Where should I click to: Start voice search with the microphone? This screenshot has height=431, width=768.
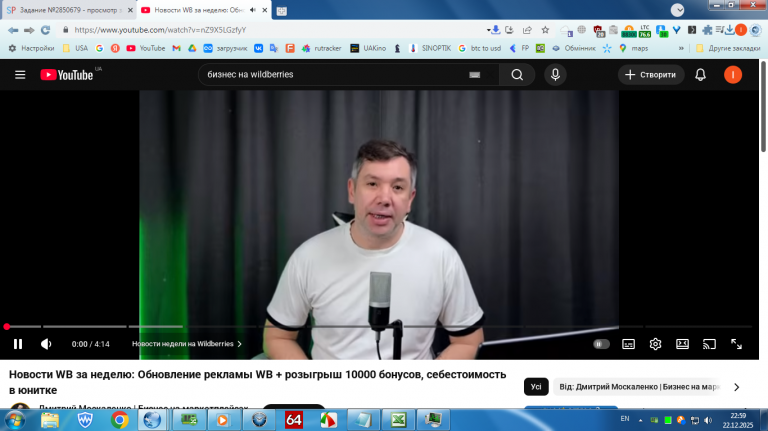tap(555, 74)
